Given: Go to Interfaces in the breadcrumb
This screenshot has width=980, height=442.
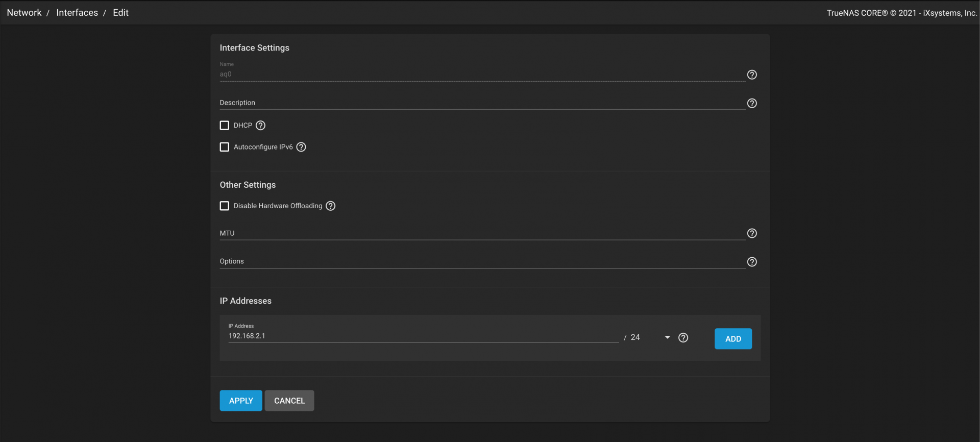Looking at the screenshot, I should (77, 13).
